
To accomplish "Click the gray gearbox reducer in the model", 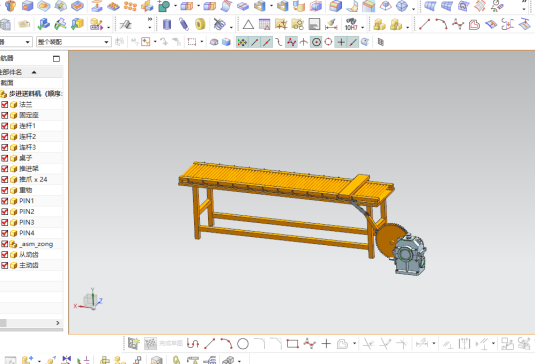I will [409, 255].
